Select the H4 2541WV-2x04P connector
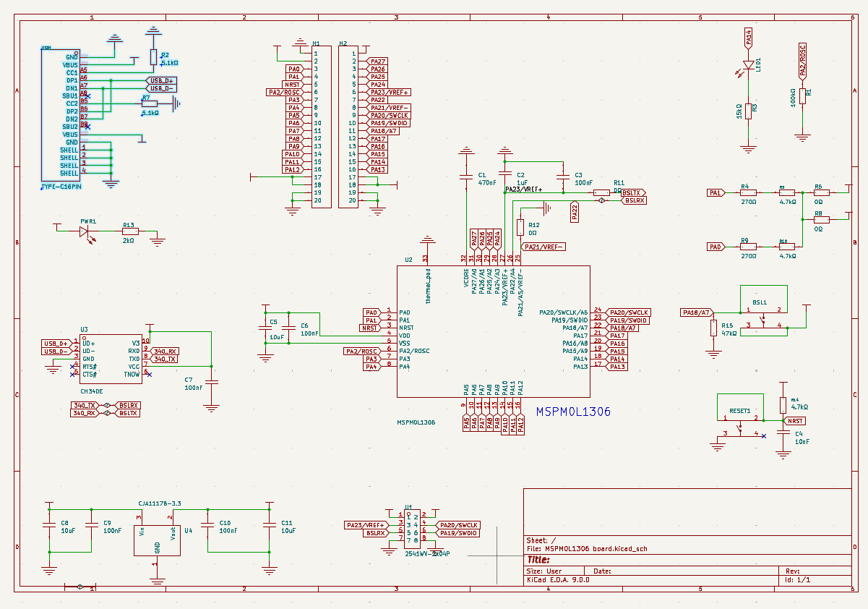The height and width of the screenshot is (609, 868). pos(412,529)
